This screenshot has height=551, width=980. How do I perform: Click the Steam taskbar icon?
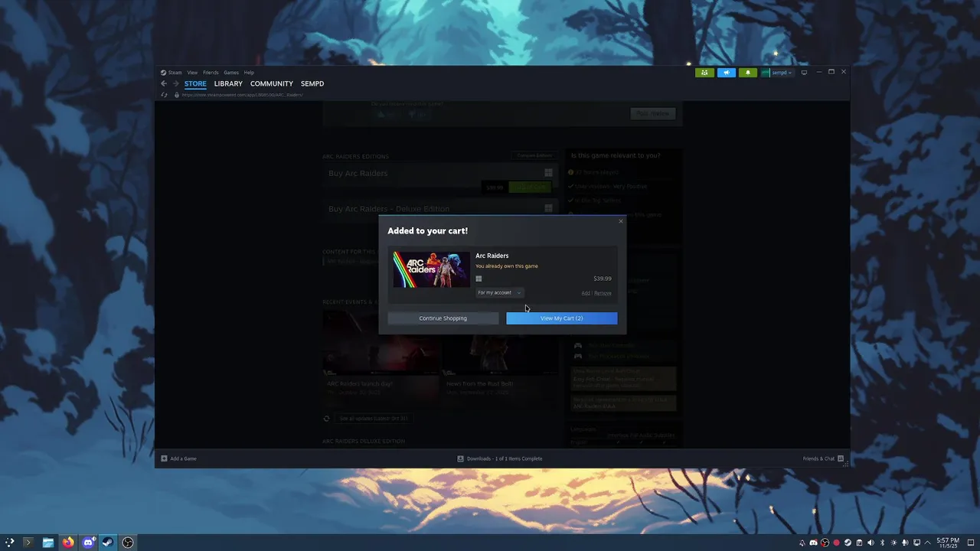[108, 543]
